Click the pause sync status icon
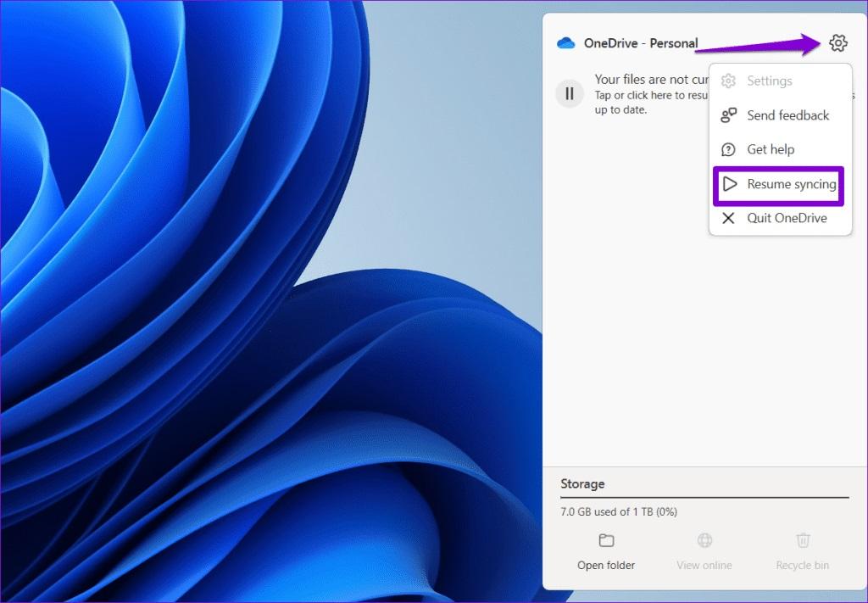 click(570, 93)
